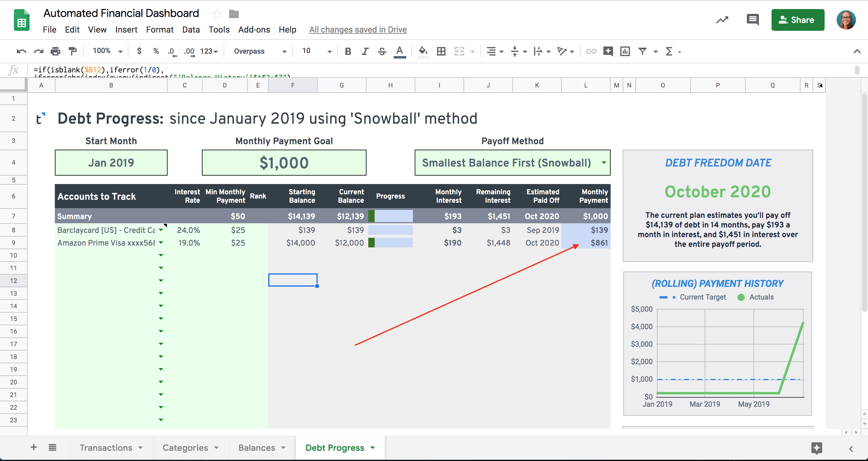This screenshot has height=461, width=868.
Task: Click the borders grid icon
Action: (x=441, y=51)
